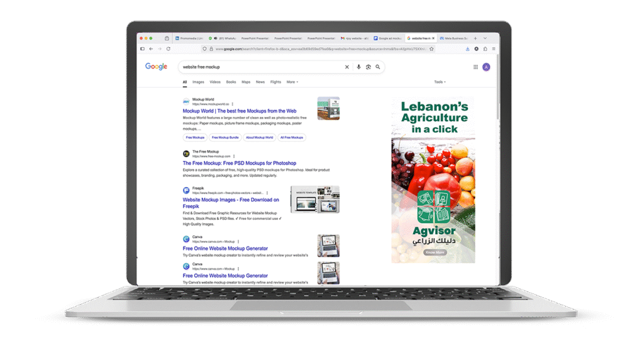644x348 pixels.
Task: Open the Tools dropdown
Action: (439, 82)
